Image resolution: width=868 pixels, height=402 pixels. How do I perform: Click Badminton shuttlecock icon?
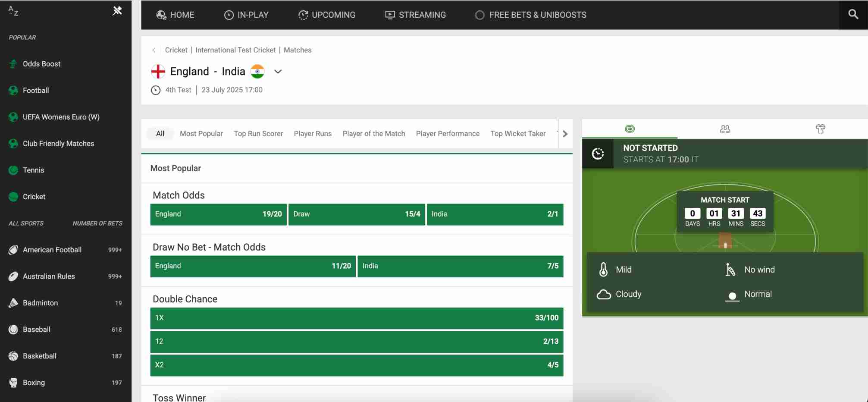point(13,303)
